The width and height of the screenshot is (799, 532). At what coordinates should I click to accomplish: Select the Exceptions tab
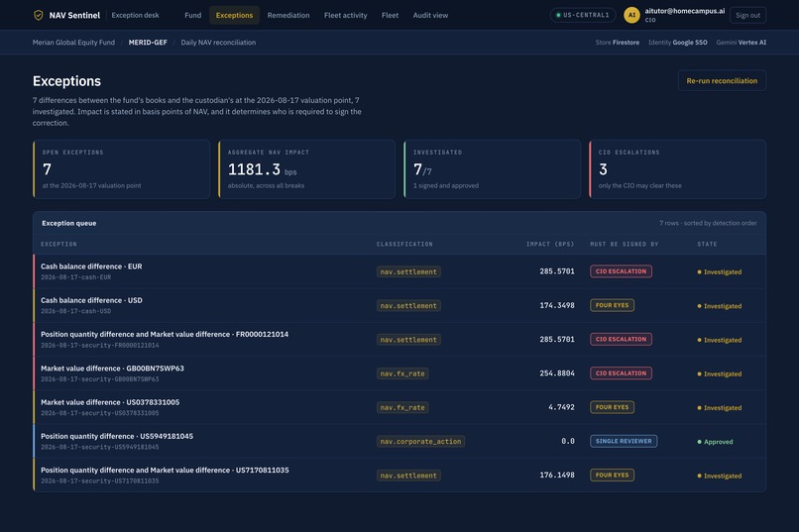234,15
